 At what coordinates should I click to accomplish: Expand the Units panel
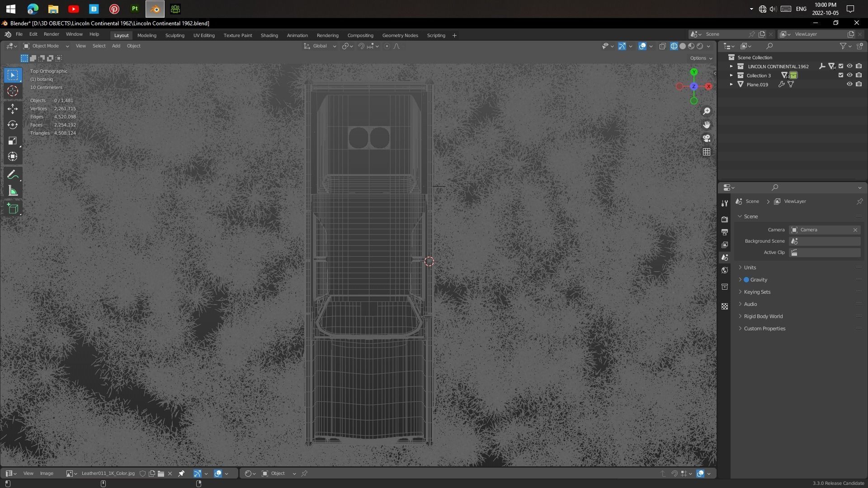(750, 267)
